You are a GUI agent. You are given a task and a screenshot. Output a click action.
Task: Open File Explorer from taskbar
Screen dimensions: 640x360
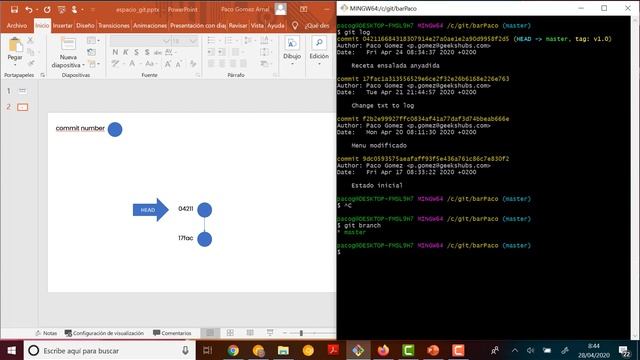283,350
